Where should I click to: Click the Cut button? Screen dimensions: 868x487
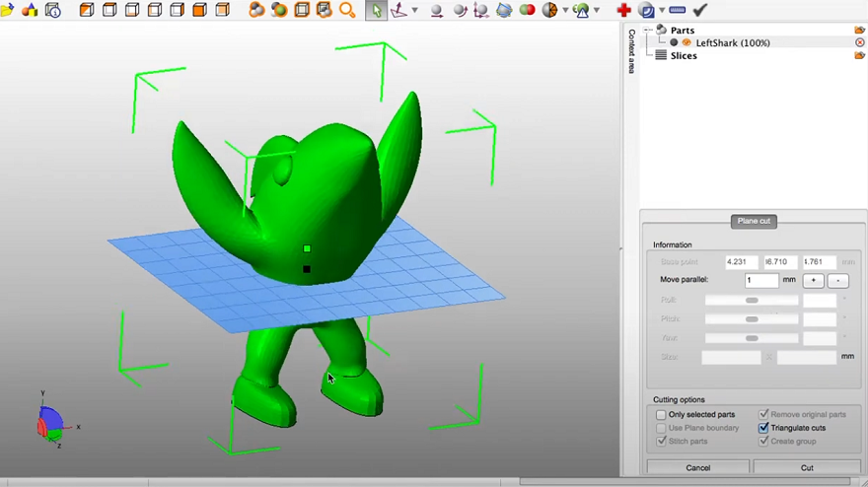pos(807,467)
